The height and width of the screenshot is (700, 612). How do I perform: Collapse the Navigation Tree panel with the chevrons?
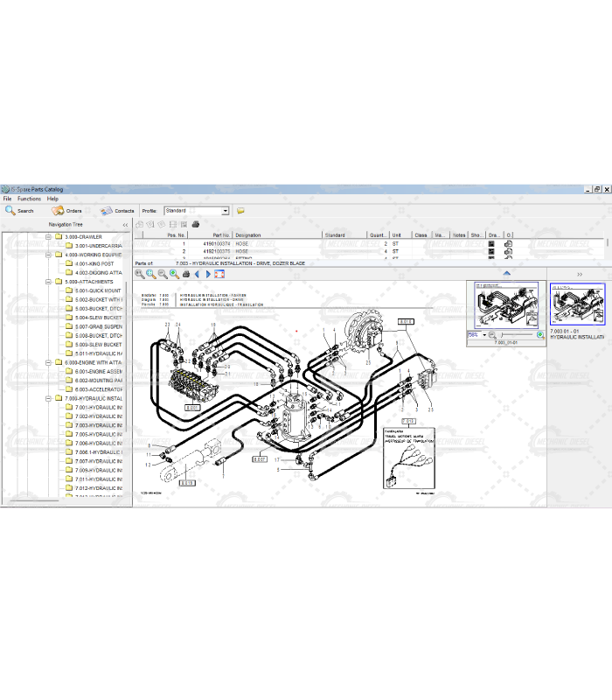coord(124,225)
